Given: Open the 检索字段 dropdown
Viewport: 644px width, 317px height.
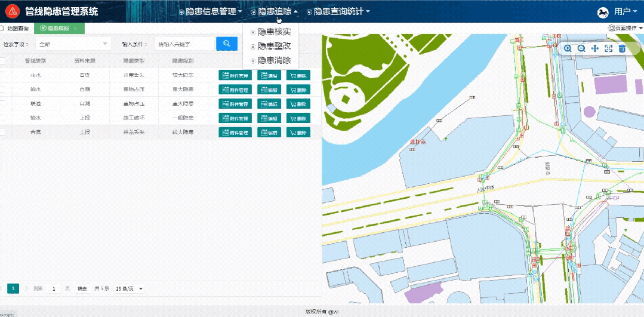Looking at the screenshot, I should coord(73,44).
